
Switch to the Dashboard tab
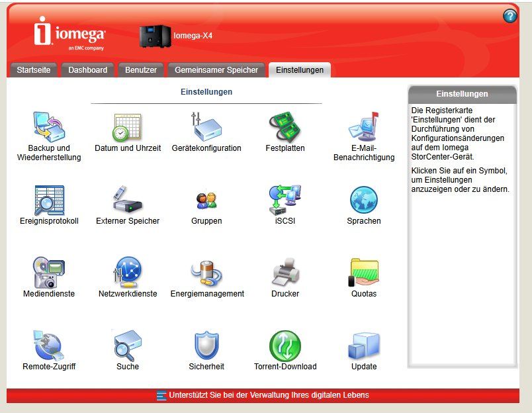pos(87,70)
